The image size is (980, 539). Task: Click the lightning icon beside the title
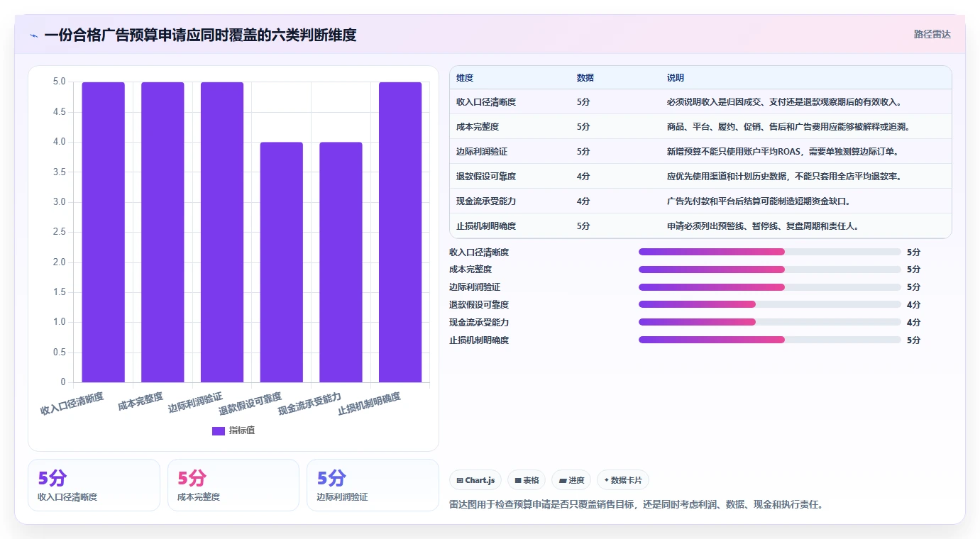33,35
